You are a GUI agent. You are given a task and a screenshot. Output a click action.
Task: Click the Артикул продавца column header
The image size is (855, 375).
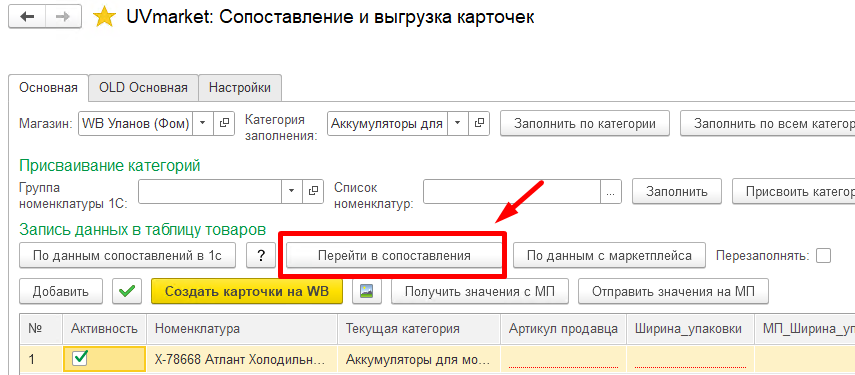tap(563, 329)
